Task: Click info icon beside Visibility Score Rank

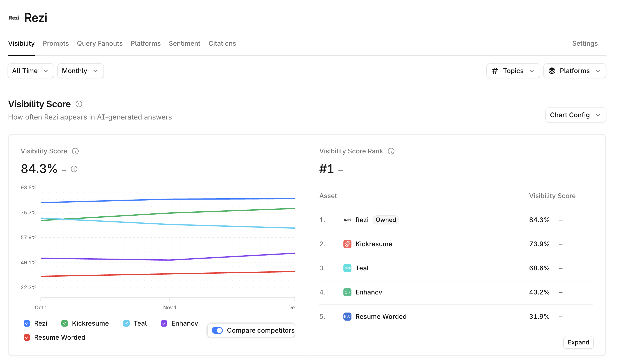Action: point(391,151)
